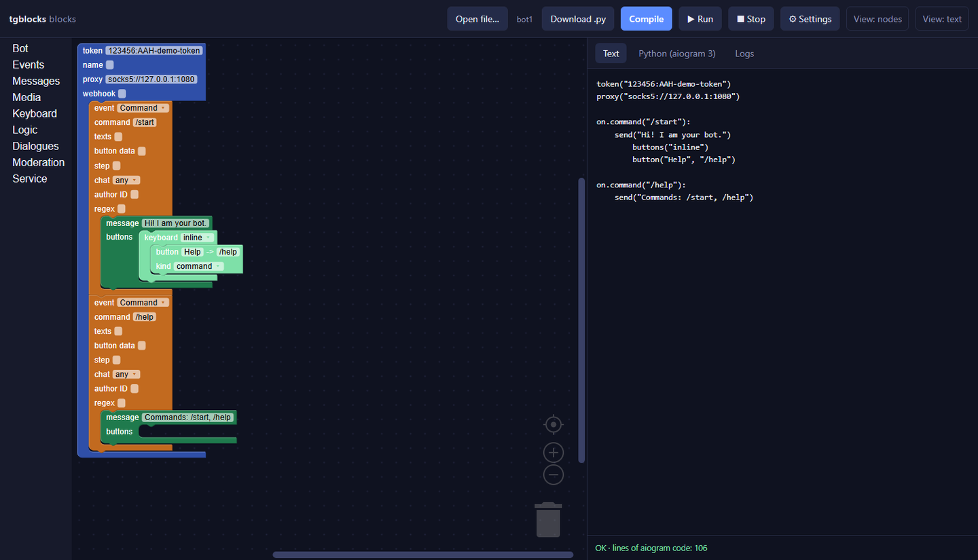Open the Service category
The height and width of the screenshot is (560, 978).
click(30, 179)
